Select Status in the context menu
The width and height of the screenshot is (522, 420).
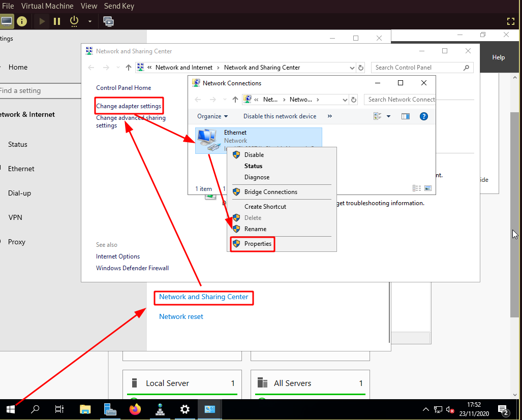282,166
